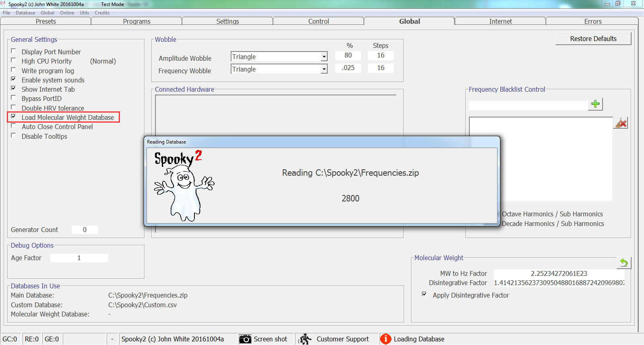Check Write program log option
The width and height of the screenshot is (644, 345).
click(13, 70)
